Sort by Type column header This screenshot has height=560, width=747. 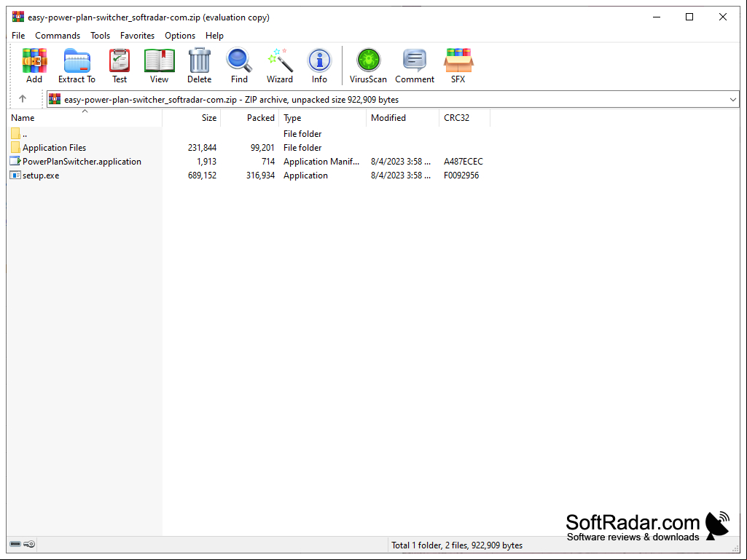pos(323,118)
